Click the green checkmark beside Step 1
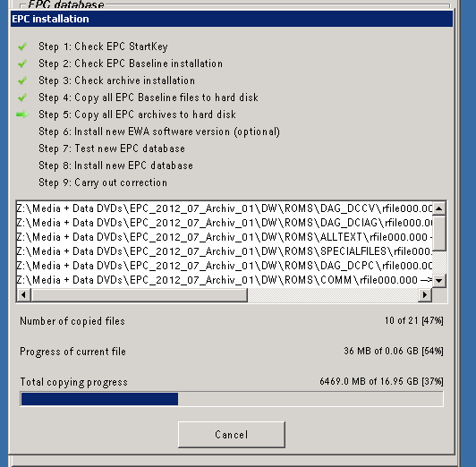Screen dimensions: 476x467 [22, 47]
